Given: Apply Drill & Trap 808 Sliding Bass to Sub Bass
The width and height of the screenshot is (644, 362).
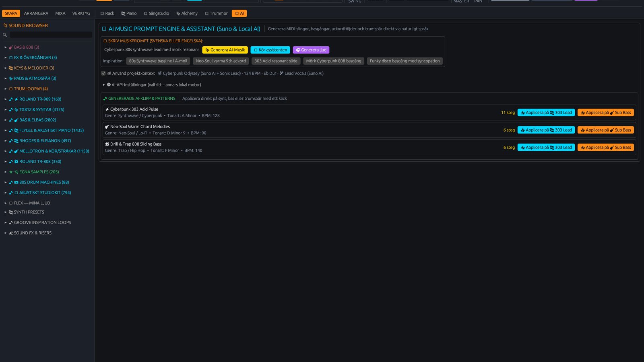Looking at the screenshot, I should point(606,148).
